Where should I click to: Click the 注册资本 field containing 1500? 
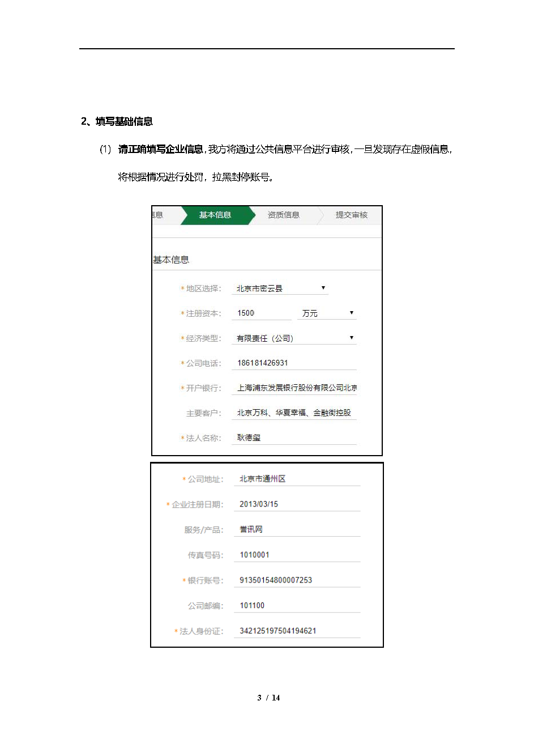(x=262, y=313)
